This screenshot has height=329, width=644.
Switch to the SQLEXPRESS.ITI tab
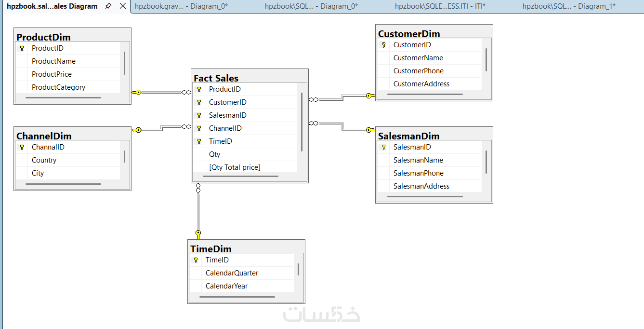pyautogui.click(x=440, y=6)
